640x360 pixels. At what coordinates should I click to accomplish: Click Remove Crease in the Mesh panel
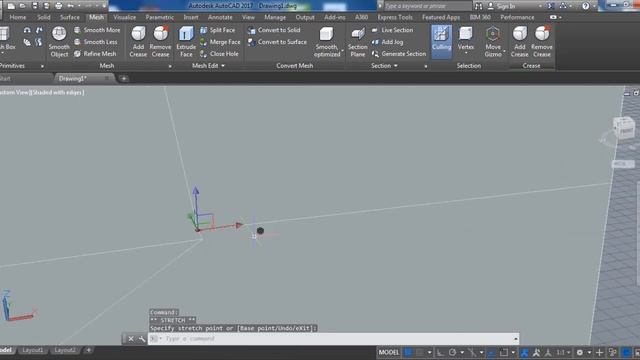tap(160, 41)
